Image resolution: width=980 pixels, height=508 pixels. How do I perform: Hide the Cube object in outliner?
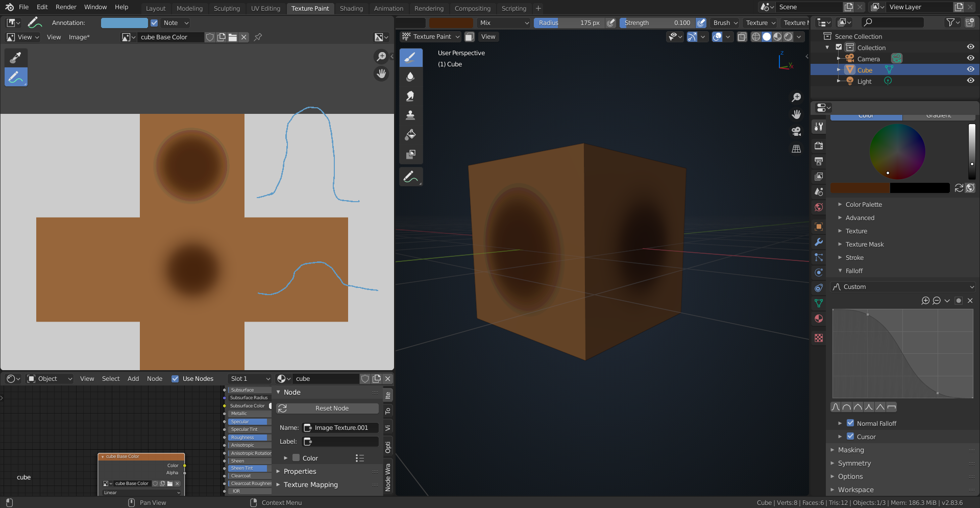pyautogui.click(x=970, y=70)
